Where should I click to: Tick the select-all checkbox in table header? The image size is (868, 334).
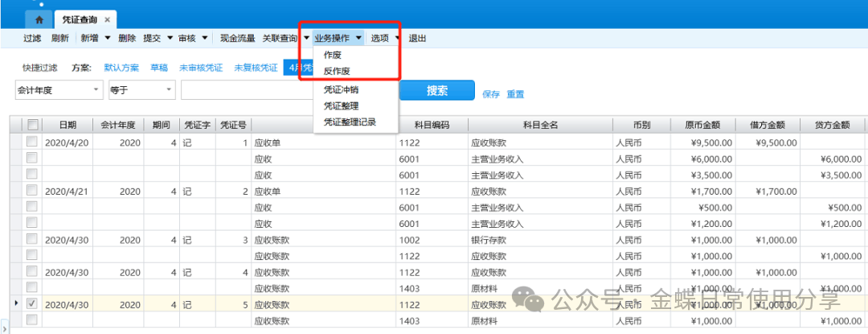[x=33, y=125]
